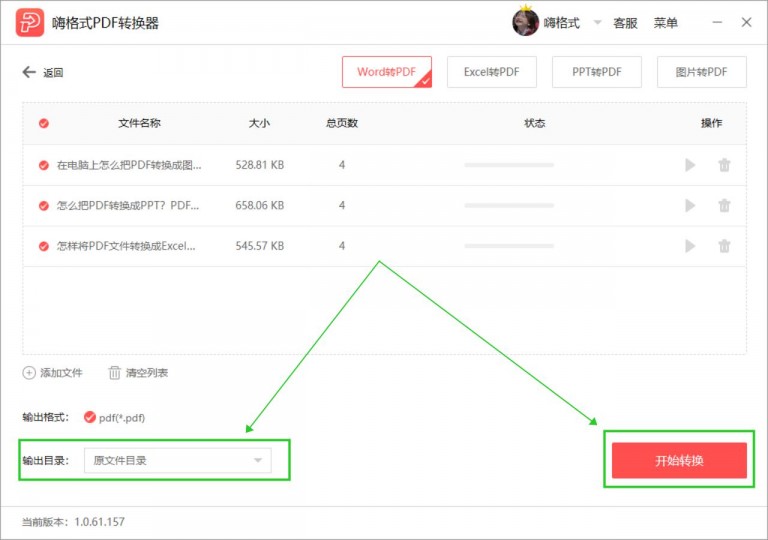The width and height of the screenshot is (768, 540).
Task: Click the version text 1.0.61.157
Action: [x=99, y=522]
